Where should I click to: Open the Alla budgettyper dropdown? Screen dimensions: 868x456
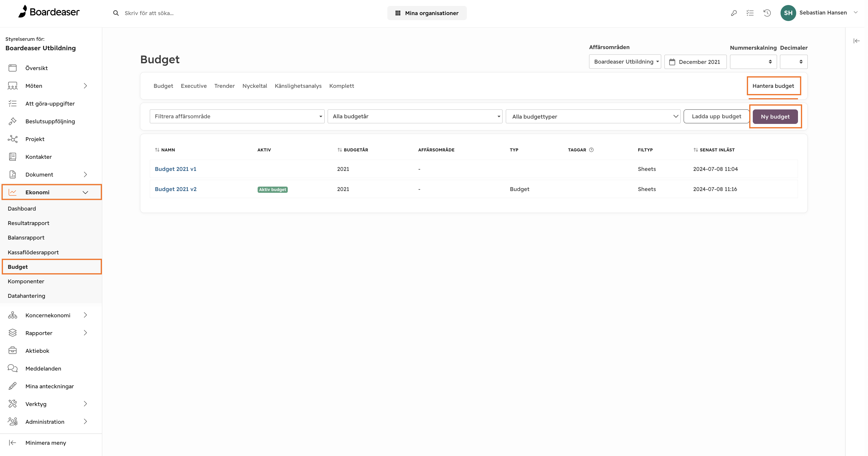click(593, 116)
